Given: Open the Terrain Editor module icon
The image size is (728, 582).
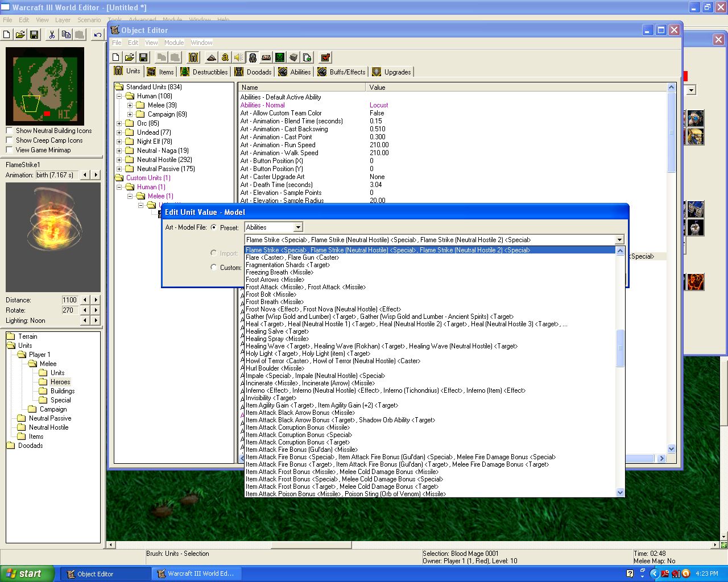Looking at the screenshot, I should point(212,57).
